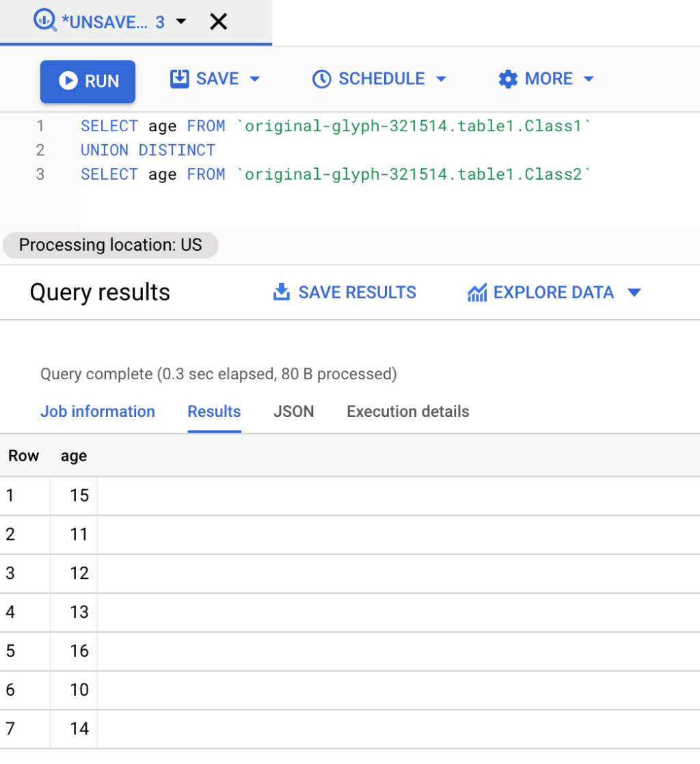Close the unsaved query tab
This screenshot has height=764, width=700.
pos(218,21)
